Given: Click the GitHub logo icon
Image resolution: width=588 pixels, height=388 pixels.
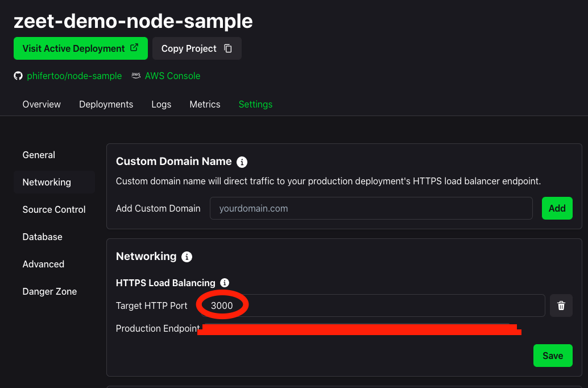Looking at the screenshot, I should pyautogui.click(x=18, y=76).
